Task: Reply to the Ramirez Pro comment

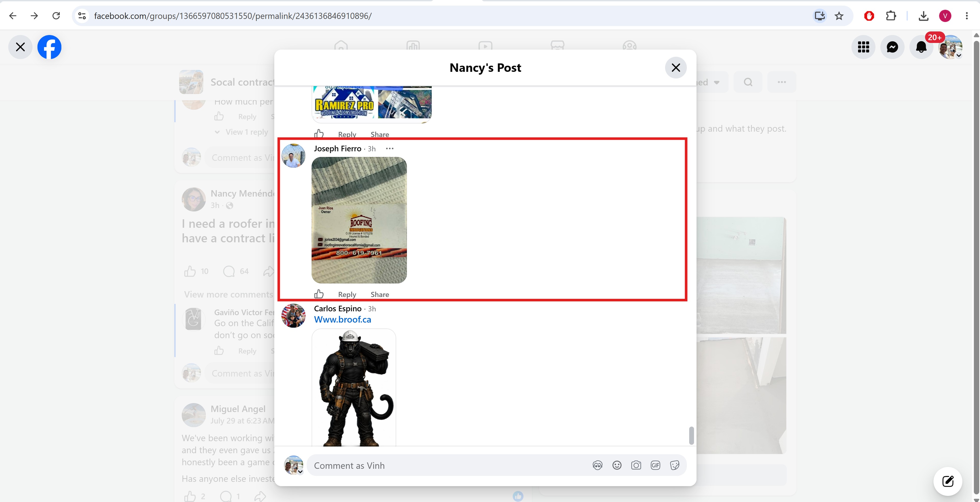Action: point(347,134)
